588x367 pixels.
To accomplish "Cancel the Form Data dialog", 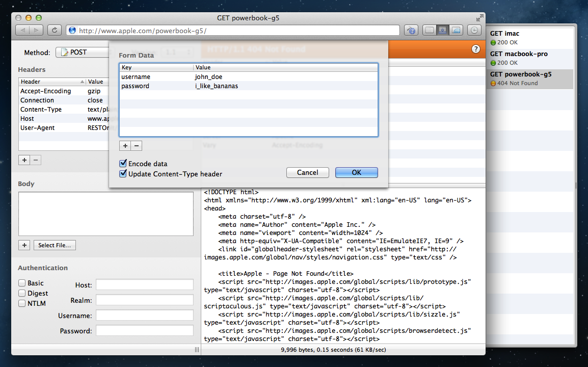I will pos(307,172).
